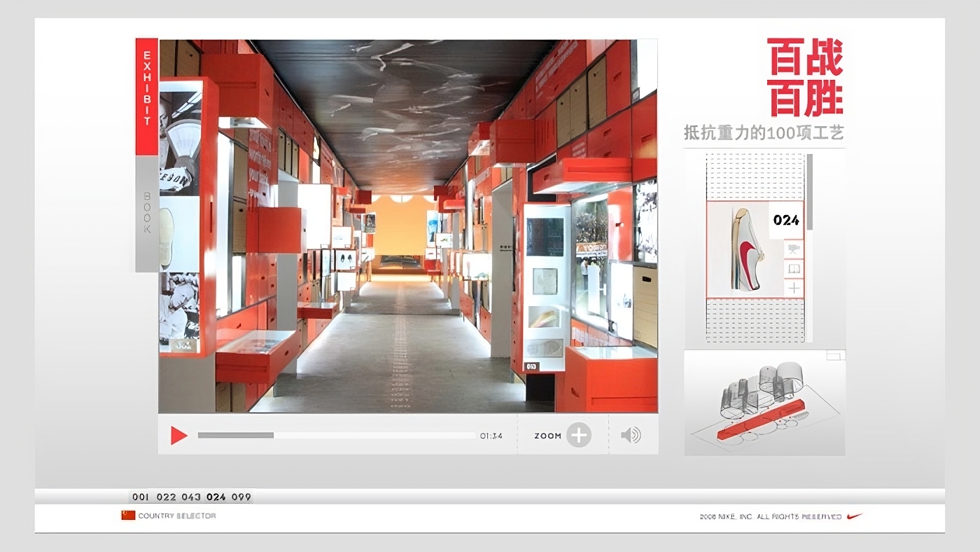This screenshot has width=980, height=552.
Task: Click the plus icon under shoe 024's book icon
Action: pyautogui.click(x=794, y=287)
